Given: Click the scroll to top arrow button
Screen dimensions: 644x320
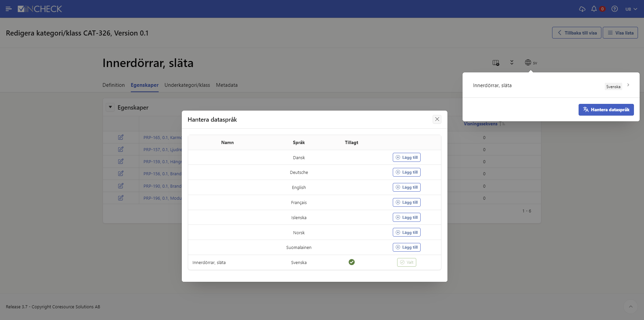Looking at the screenshot, I should pos(631,307).
